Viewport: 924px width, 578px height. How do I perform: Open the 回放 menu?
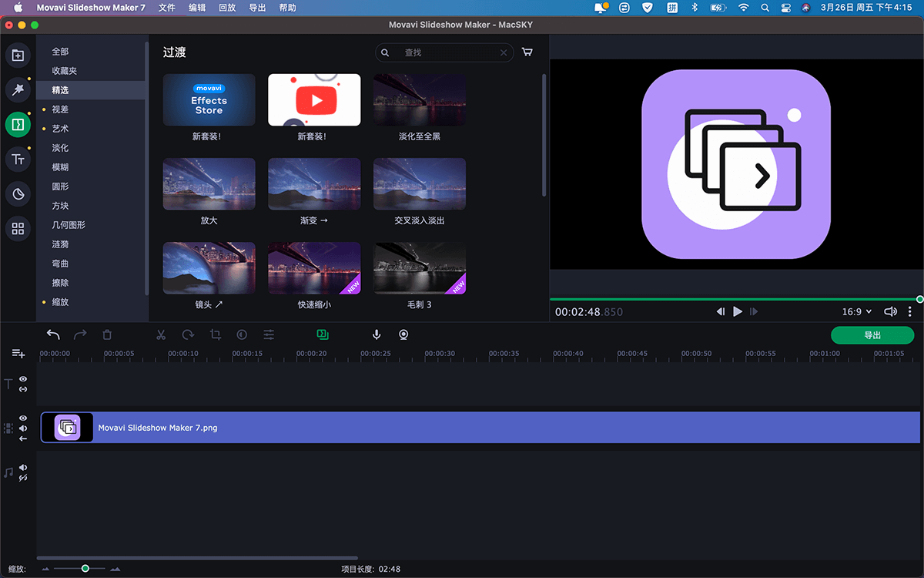click(227, 8)
